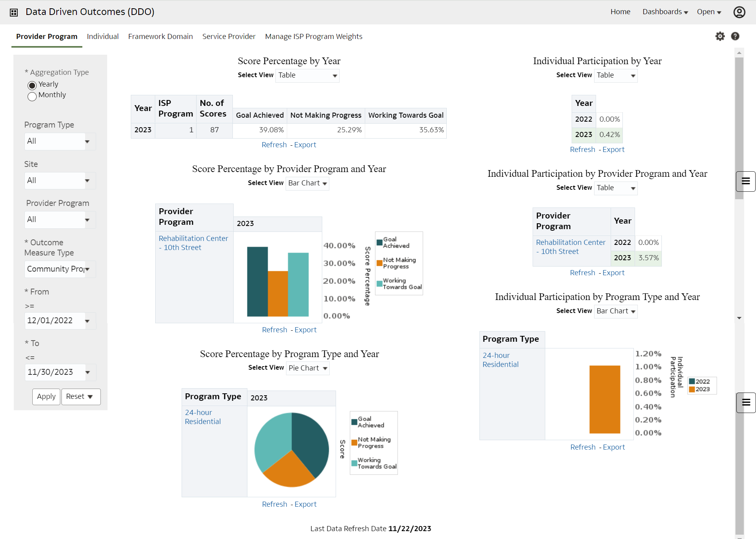Click the lower hamburger icon on right edge
The image size is (756, 539).
tap(745, 402)
